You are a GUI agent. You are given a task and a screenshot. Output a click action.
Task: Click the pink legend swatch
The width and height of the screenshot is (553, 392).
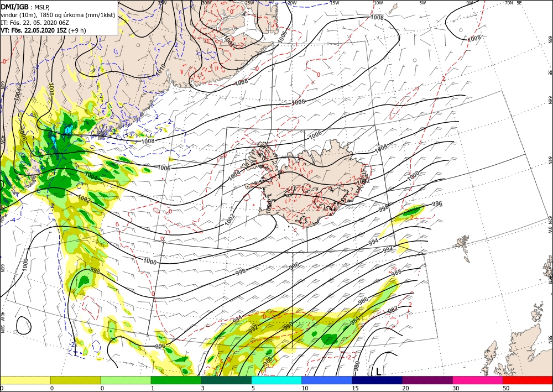pos(478,380)
